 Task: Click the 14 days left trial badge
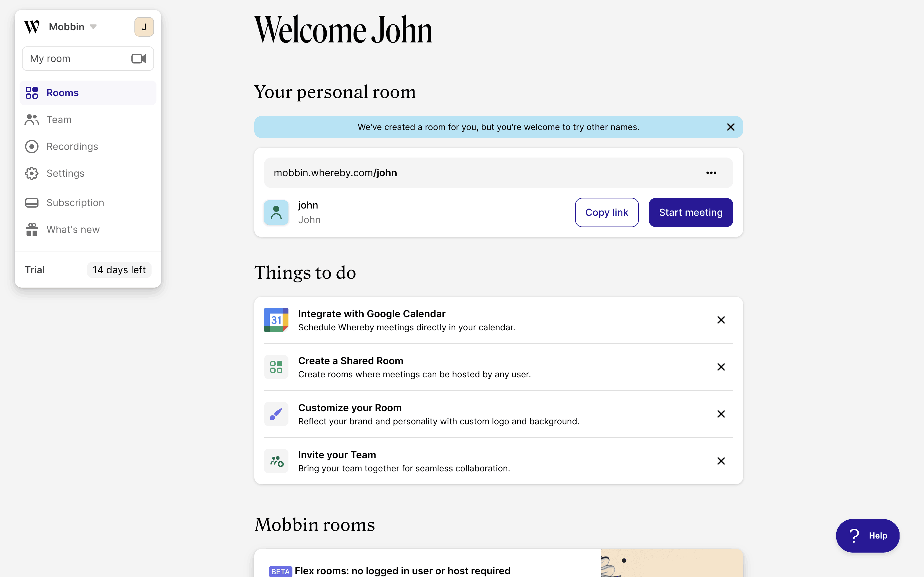coord(119,270)
